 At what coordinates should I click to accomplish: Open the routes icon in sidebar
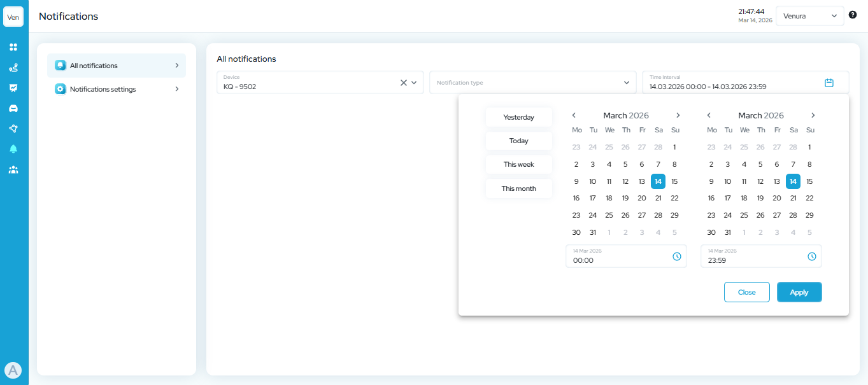pyautogui.click(x=13, y=67)
